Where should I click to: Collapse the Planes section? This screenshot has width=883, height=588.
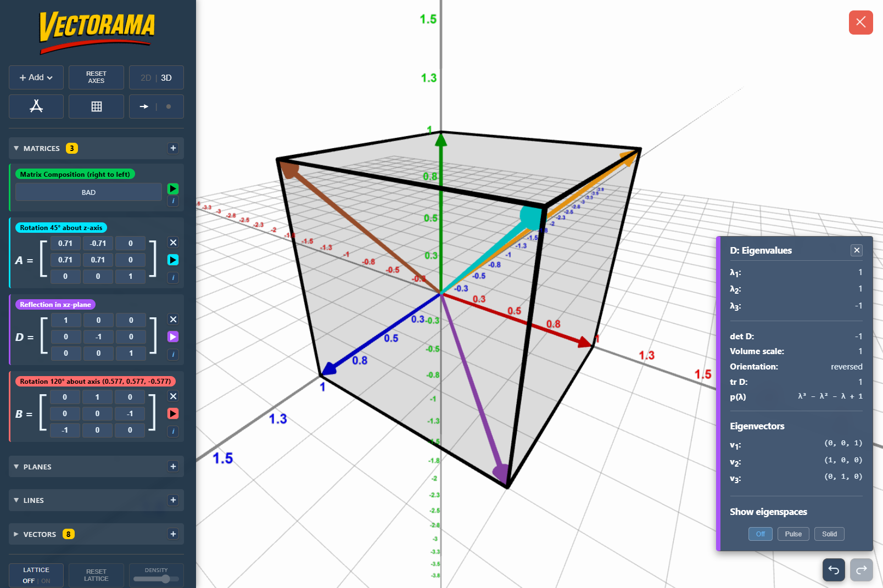point(16,467)
